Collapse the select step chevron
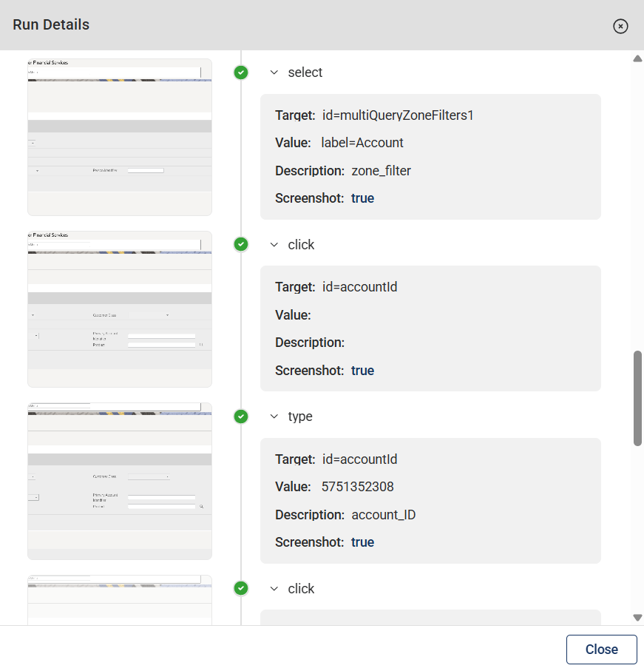Viewport: 644px width, 671px height. [274, 73]
